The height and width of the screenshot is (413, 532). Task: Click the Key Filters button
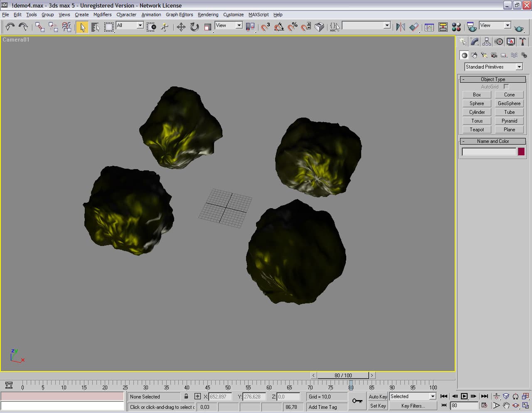413,406
